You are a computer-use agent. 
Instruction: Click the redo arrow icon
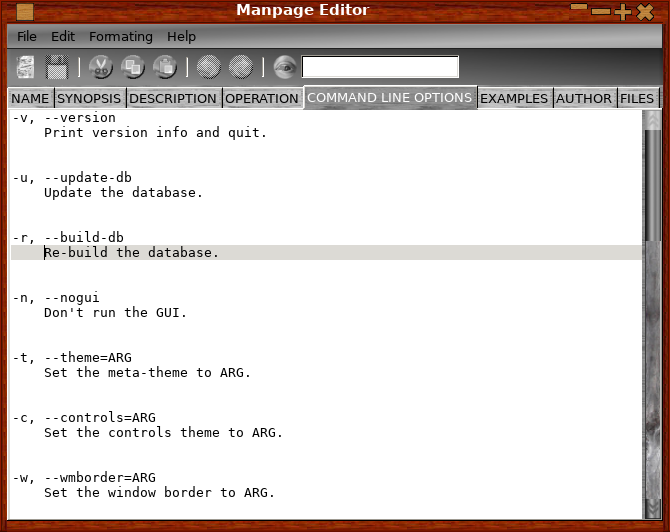(241, 67)
